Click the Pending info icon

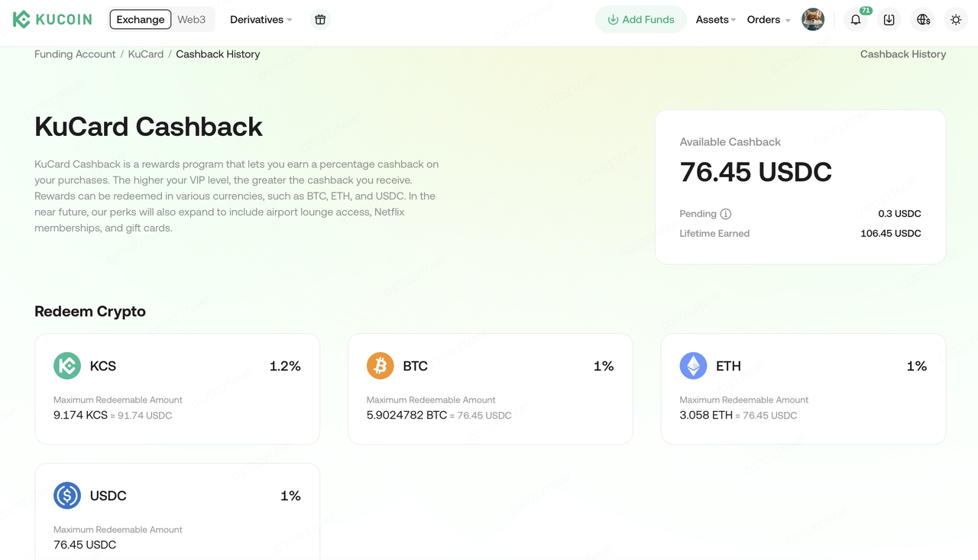coord(726,214)
